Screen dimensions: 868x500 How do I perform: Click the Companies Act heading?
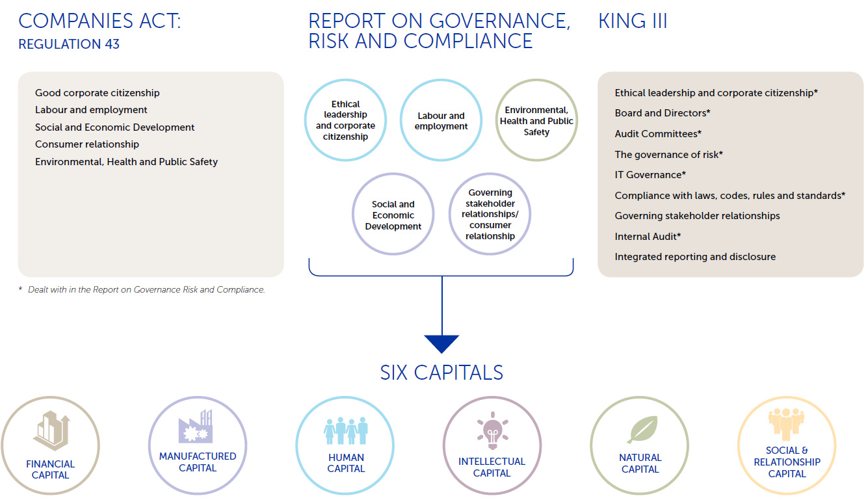(99, 21)
